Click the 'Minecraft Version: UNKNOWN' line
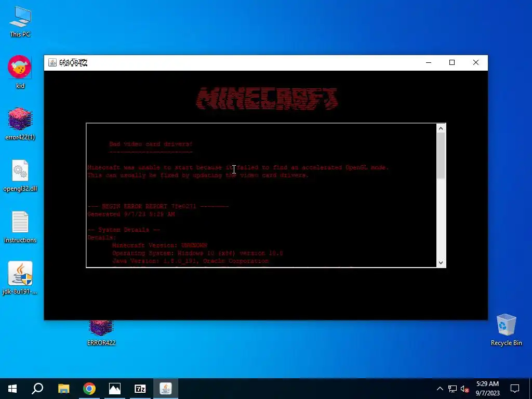532x399 pixels. pyautogui.click(x=159, y=245)
